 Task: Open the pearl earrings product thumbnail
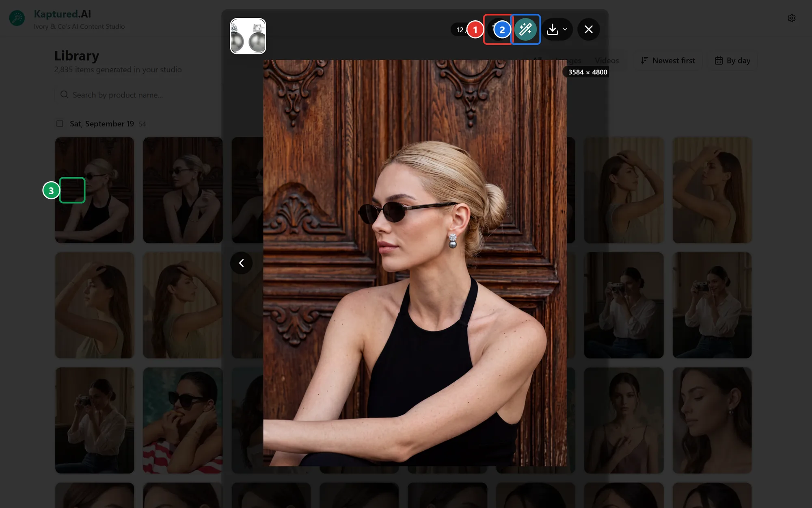[x=248, y=36]
